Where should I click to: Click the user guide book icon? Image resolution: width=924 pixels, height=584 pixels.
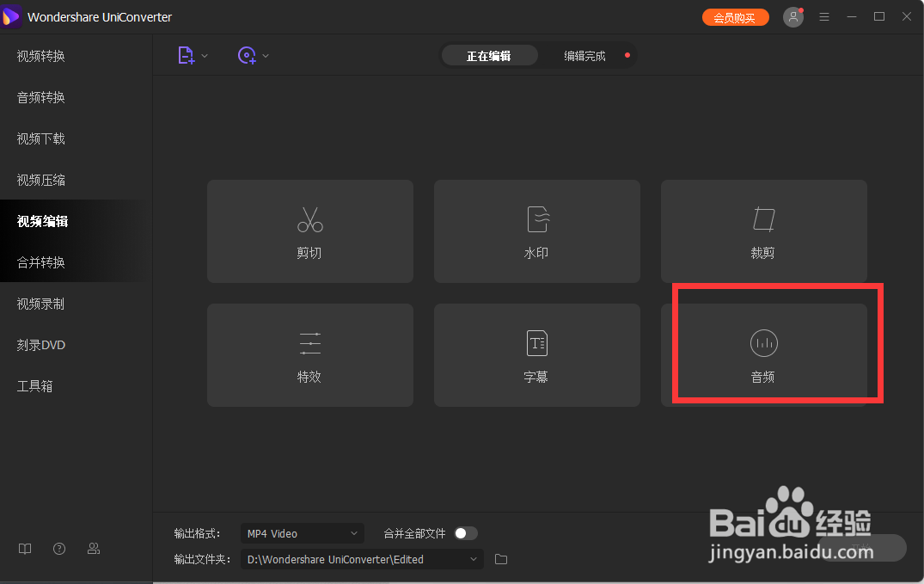coord(24,548)
